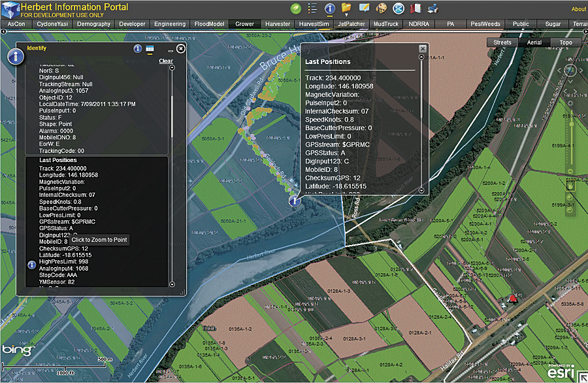Click the printer icon in top toolbar

tap(433, 8)
